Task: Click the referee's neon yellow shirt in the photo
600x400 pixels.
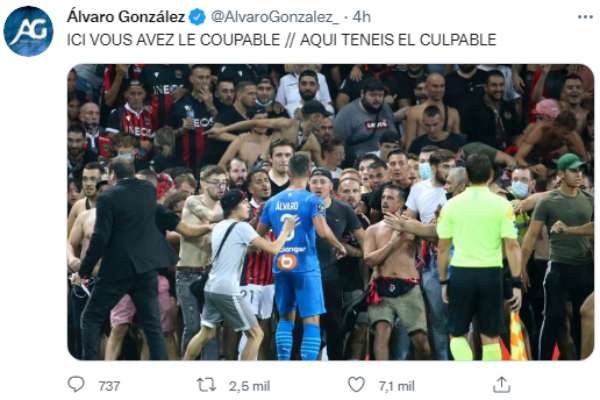Action: [476, 226]
